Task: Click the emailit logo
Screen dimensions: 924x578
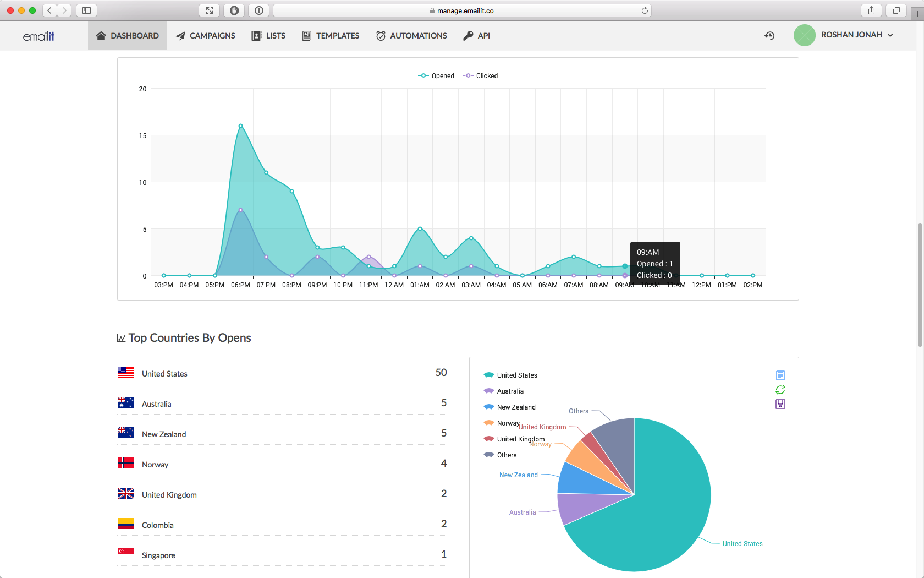Action: (38, 35)
